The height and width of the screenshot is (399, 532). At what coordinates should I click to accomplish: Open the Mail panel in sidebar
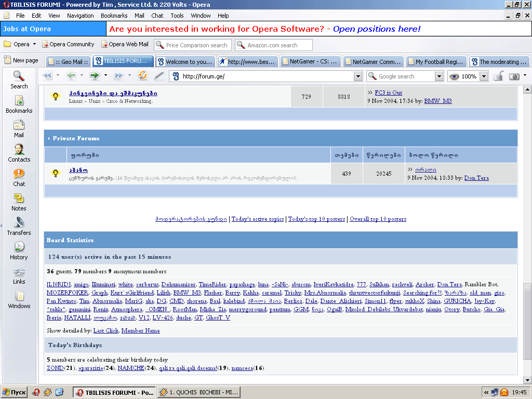pyautogui.click(x=19, y=129)
